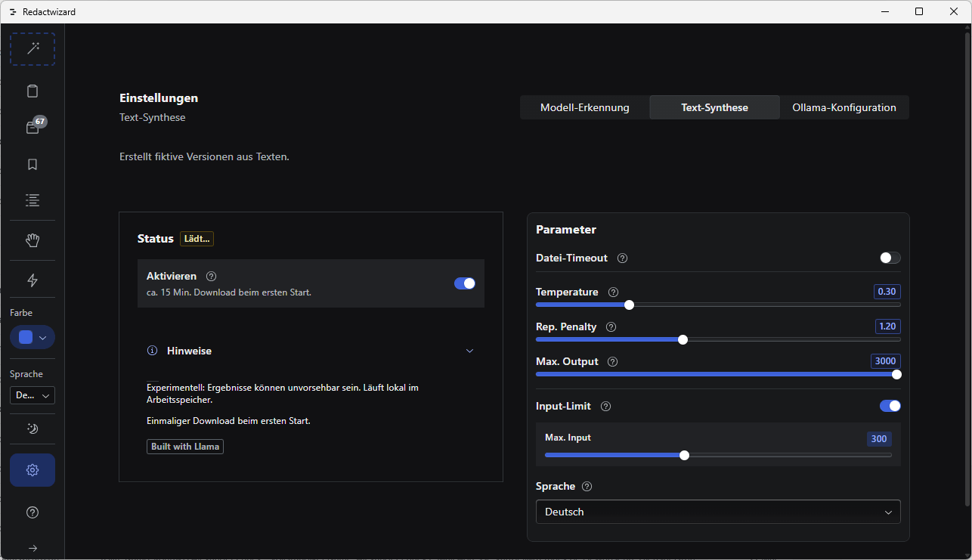Click the lightning bolt icon in sidebar

click(33, 280)
